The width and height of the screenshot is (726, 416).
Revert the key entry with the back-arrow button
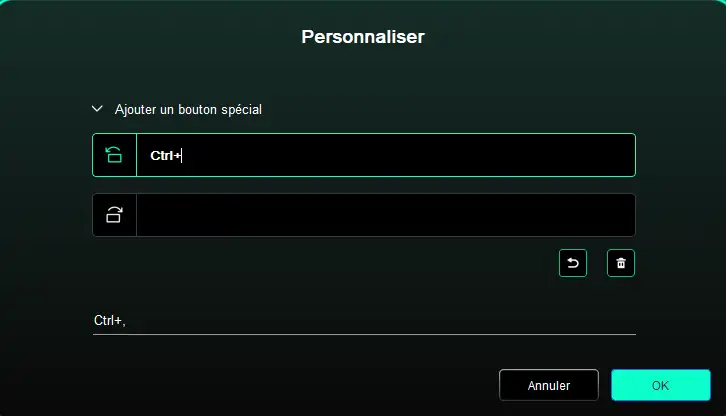click(573, 263)
